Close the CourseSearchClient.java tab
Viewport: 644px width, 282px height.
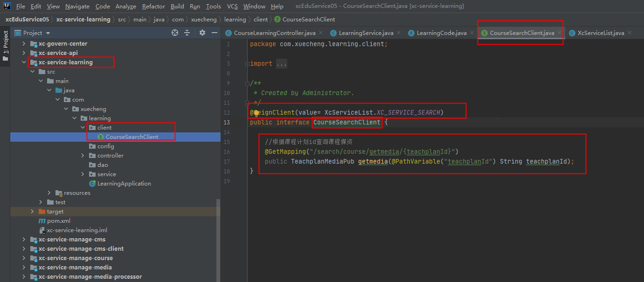click(560, 33)
